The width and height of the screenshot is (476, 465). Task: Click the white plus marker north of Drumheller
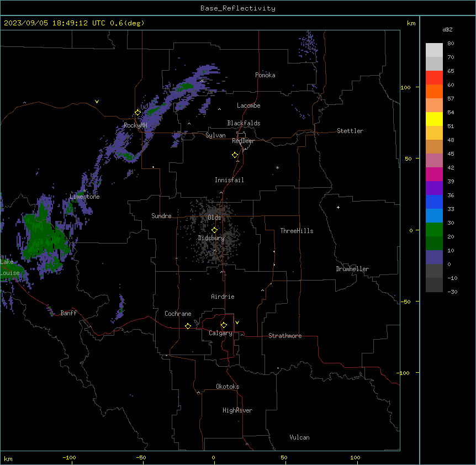pos(338,207)
